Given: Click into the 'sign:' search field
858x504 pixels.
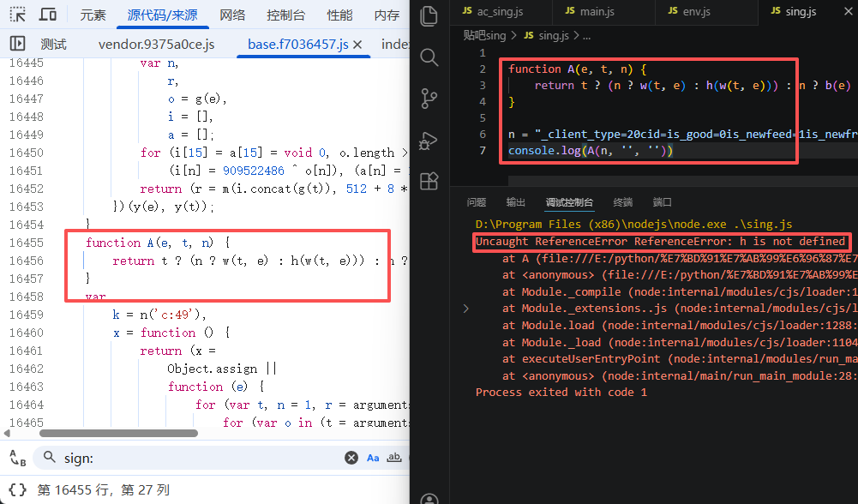Looking at the screenshot, I should [x=197, y=459].
